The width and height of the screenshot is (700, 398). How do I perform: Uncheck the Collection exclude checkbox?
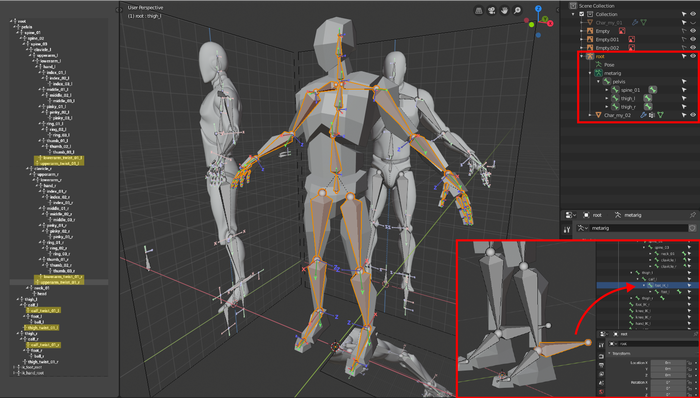point(582,14)
